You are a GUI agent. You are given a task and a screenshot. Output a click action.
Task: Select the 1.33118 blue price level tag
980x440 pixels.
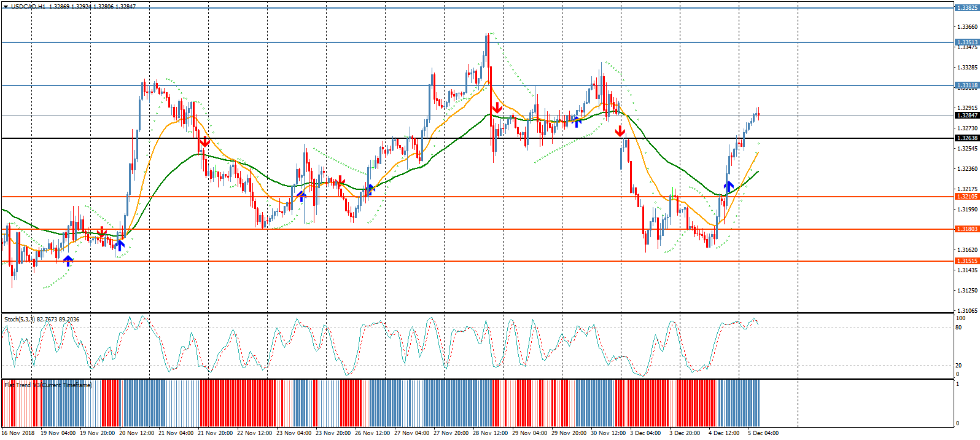966,85
